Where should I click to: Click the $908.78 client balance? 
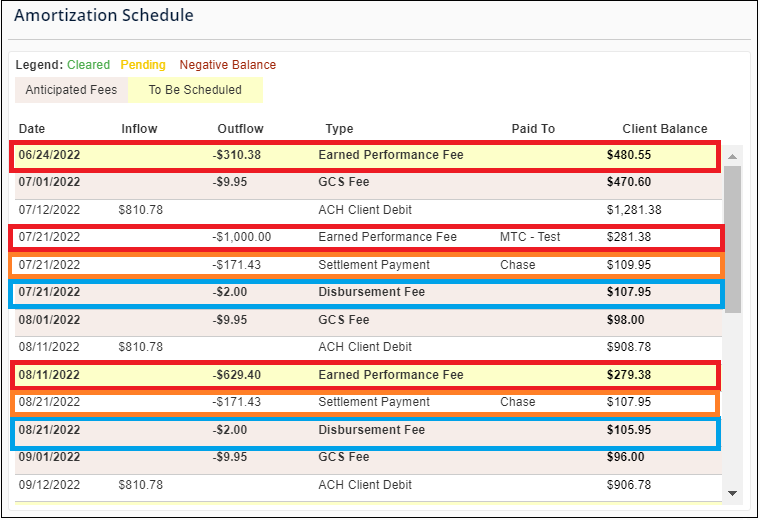(629, 347)
